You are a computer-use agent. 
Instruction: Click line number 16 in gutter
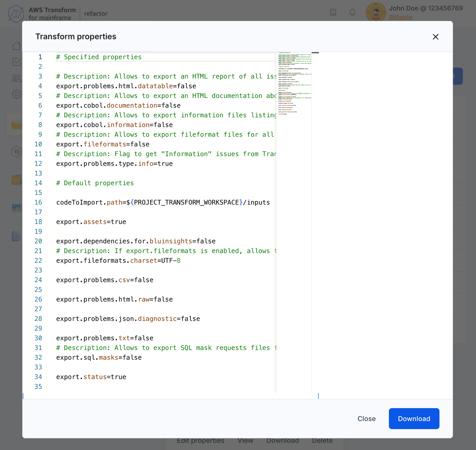coord(38,202)
